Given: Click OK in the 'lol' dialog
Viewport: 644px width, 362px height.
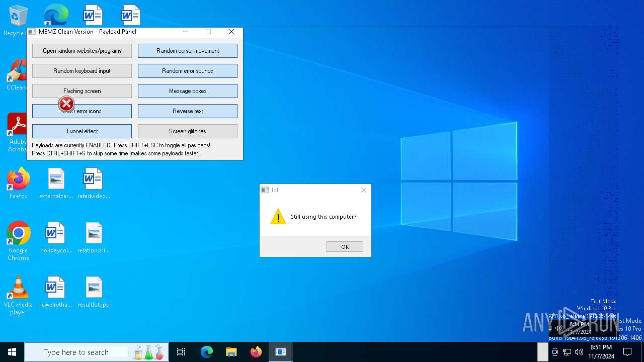Looking at the screenshot, I should pos(345,247).
